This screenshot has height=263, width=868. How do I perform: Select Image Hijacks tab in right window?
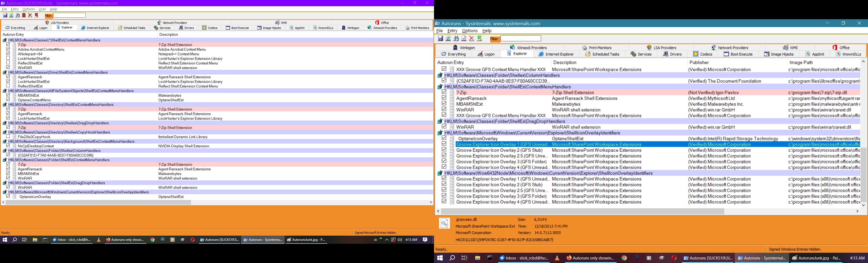coord(779,54)
